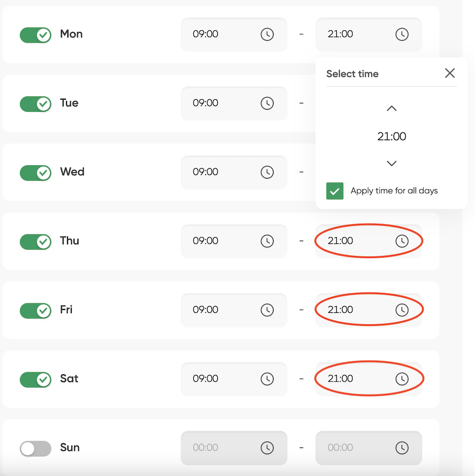This screenshot has width=475, height=476.
Task: Disable the Mon day toggle
Action: (36, 35)
